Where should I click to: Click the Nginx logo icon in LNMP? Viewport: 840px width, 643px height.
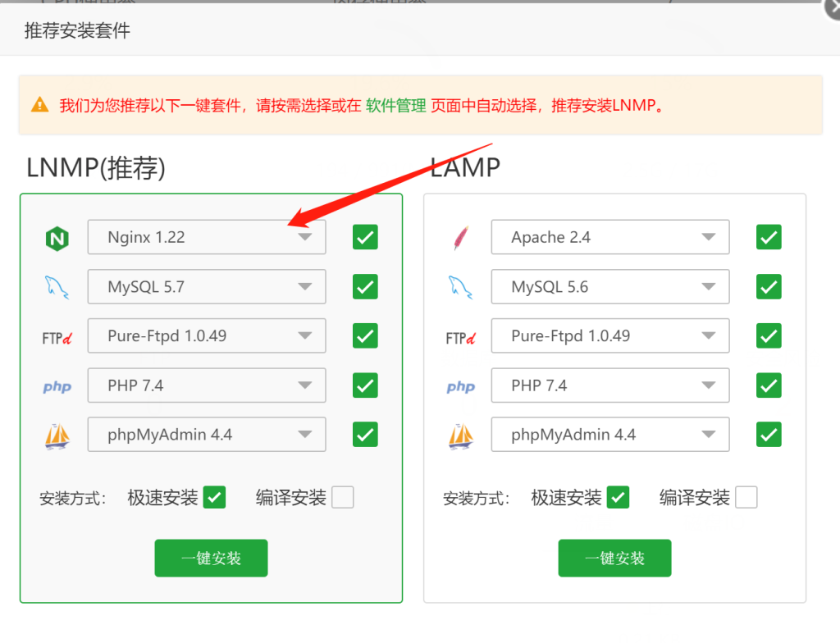(57, 238)
